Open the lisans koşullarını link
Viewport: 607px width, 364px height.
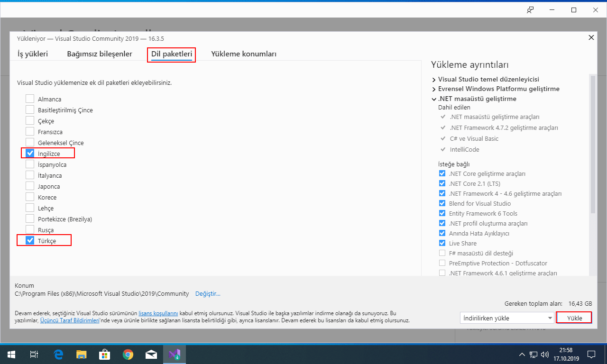pos(158,313)
